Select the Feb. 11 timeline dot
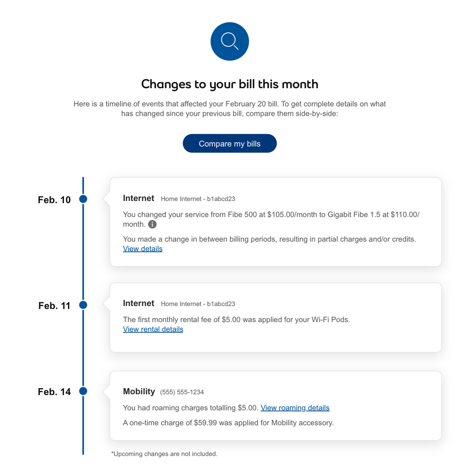Image resolution: width=476 pixels, height=471 pixels. 83,305
